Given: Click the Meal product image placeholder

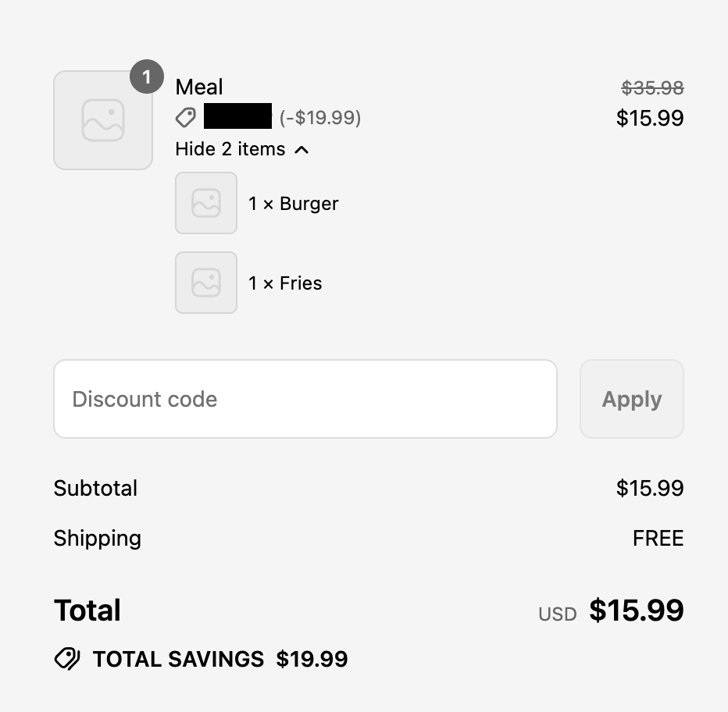Looking at the screenshot, I should pyautogui.click(x=102, y=120).
